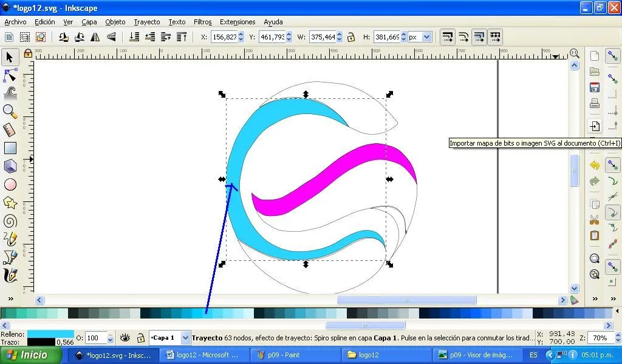Image resolution: width=622 pixels, height=364 pixels.
Task: Lower selection to bottom
Action: (x=134, y=37)
